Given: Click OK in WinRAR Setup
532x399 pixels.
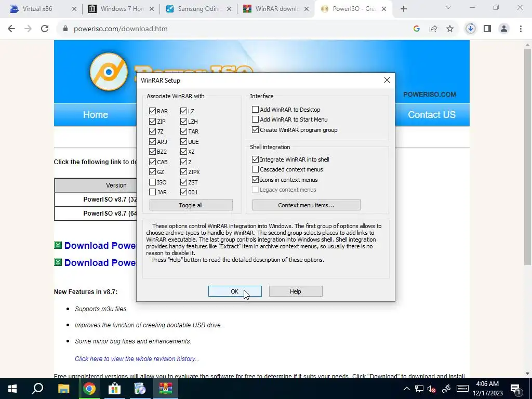Looking at the screenshot, I should 235,291.
